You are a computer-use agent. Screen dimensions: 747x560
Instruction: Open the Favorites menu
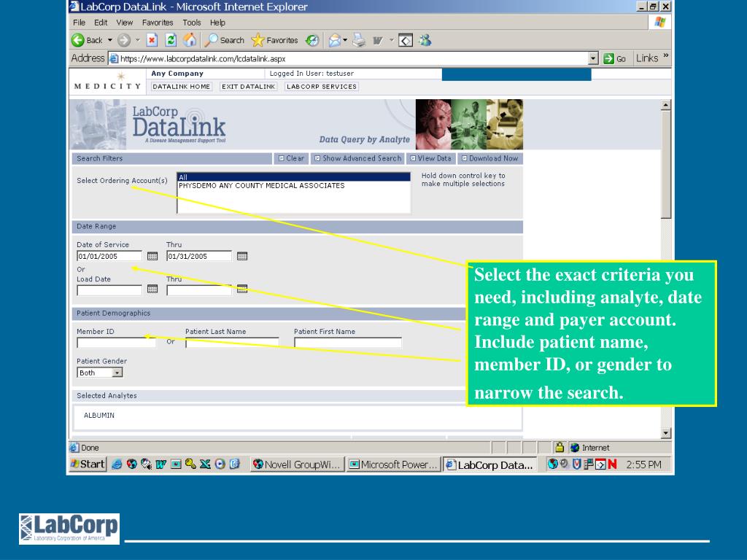pyautogui.click(x=158, y=23)
